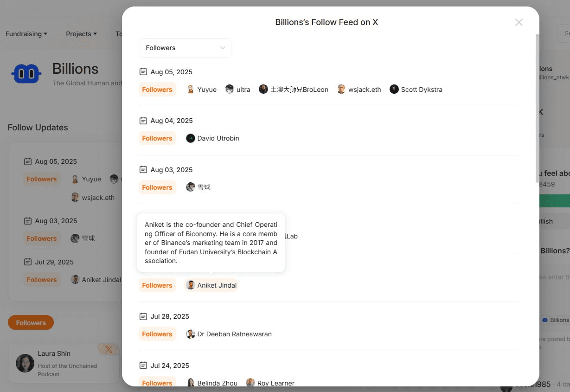570x392 pixels.
Task: Click Roy Learner's avatar
Action: tap(250, 383)
